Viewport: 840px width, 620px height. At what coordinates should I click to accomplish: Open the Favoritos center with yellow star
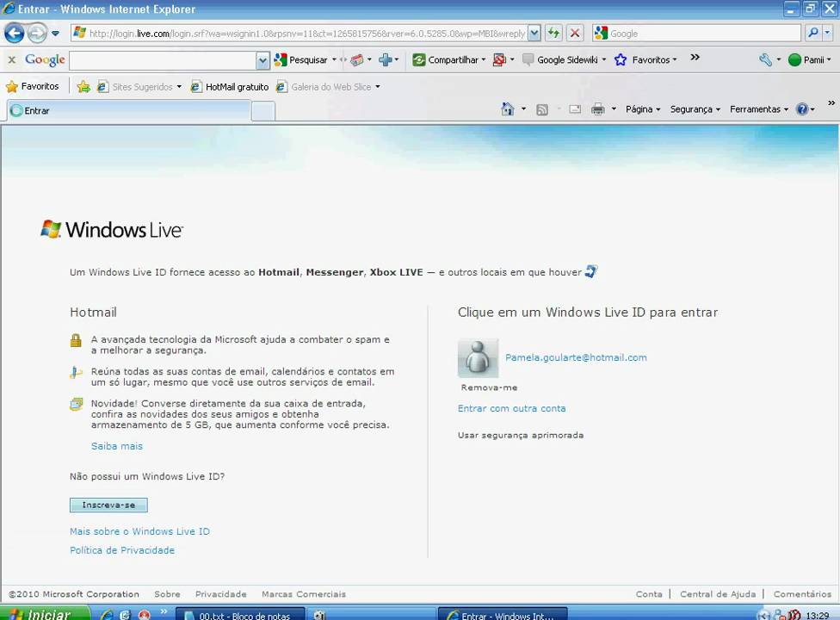pyautogui.click(x=32, y=86)
